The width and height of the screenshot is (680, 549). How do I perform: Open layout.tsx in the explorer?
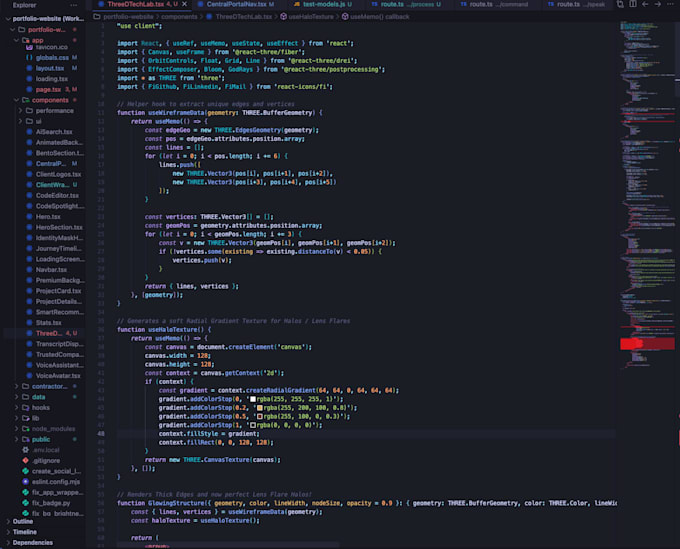[x=50, y=68]
